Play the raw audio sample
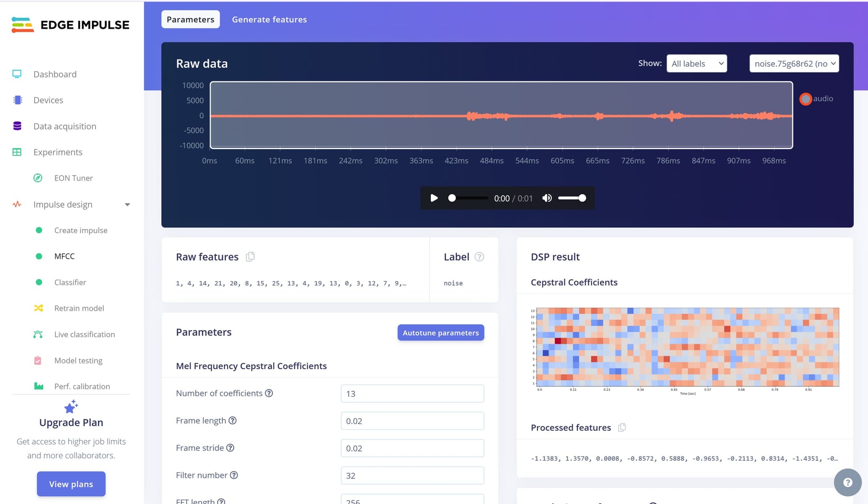868x504 pixels. [x=434, y=198]
